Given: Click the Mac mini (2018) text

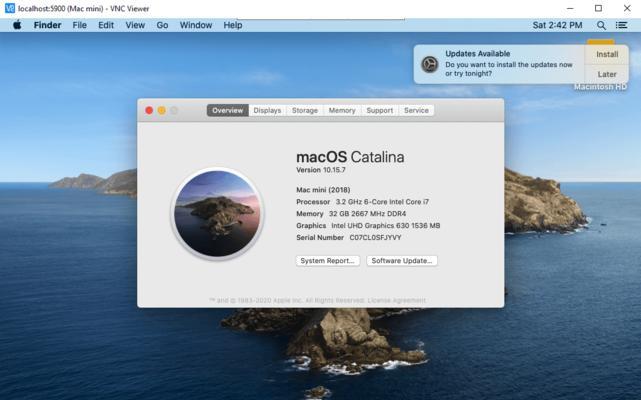Looking at the screenshot, I should click(x=323, y=190).
